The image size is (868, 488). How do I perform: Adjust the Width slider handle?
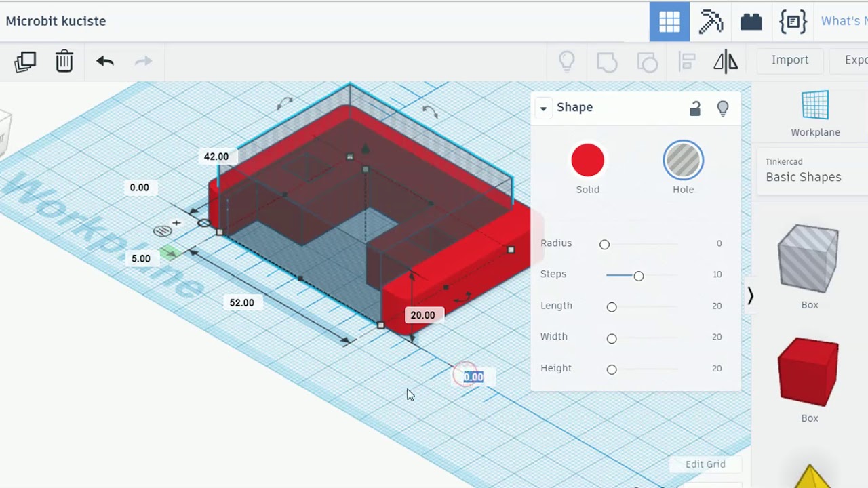point(612,338)
